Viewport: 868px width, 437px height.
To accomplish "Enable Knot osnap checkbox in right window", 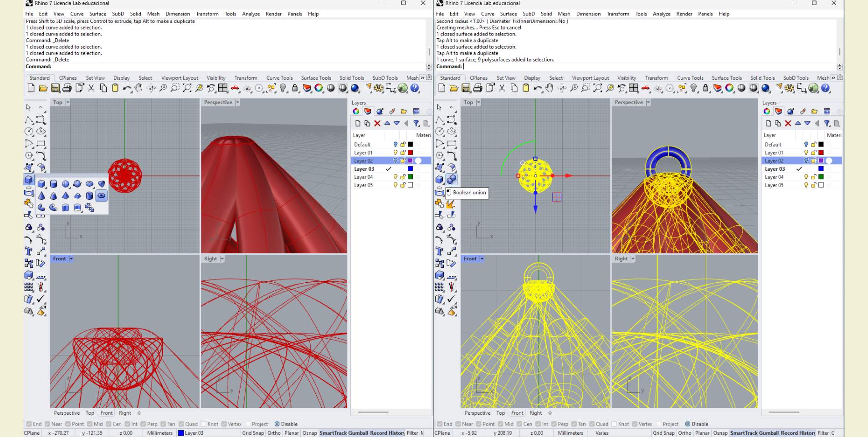I will click(614, 424).
